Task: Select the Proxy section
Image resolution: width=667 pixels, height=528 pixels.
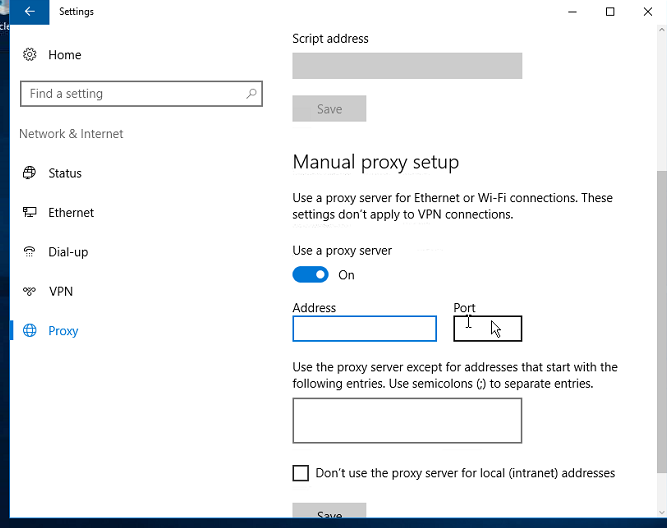Action: tap(63, 331)
